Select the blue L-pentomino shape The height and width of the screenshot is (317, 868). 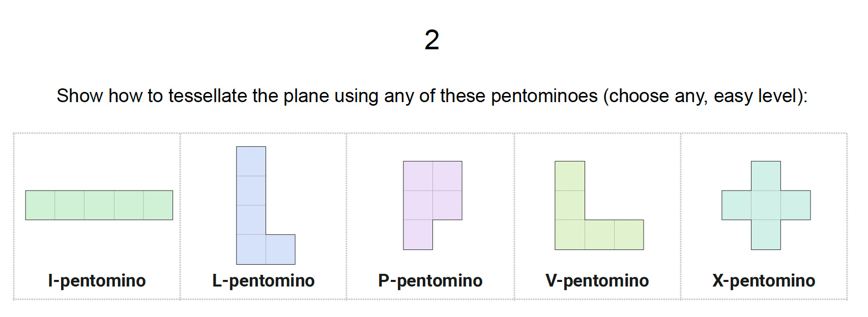coord(251,205)
